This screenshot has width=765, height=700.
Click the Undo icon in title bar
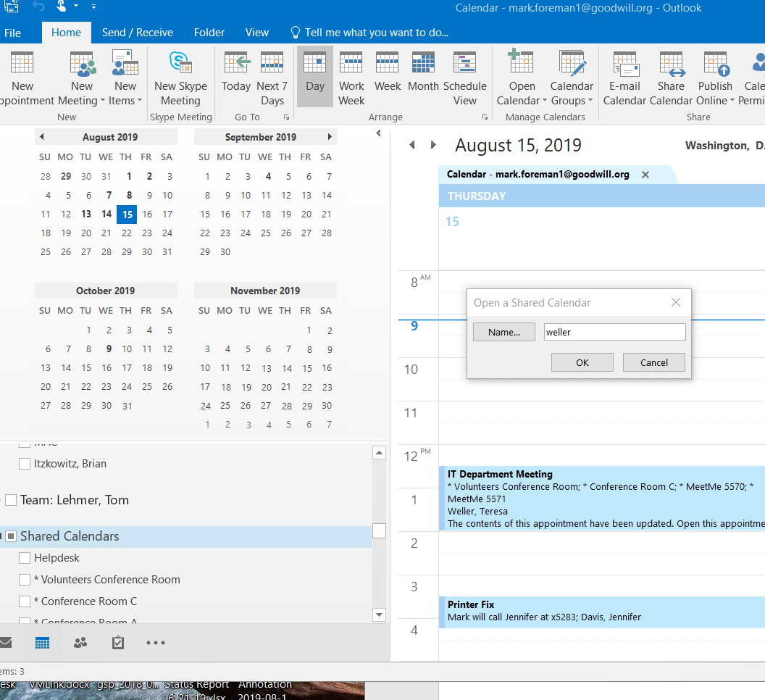pyautogui.click(x=38, y=7)
